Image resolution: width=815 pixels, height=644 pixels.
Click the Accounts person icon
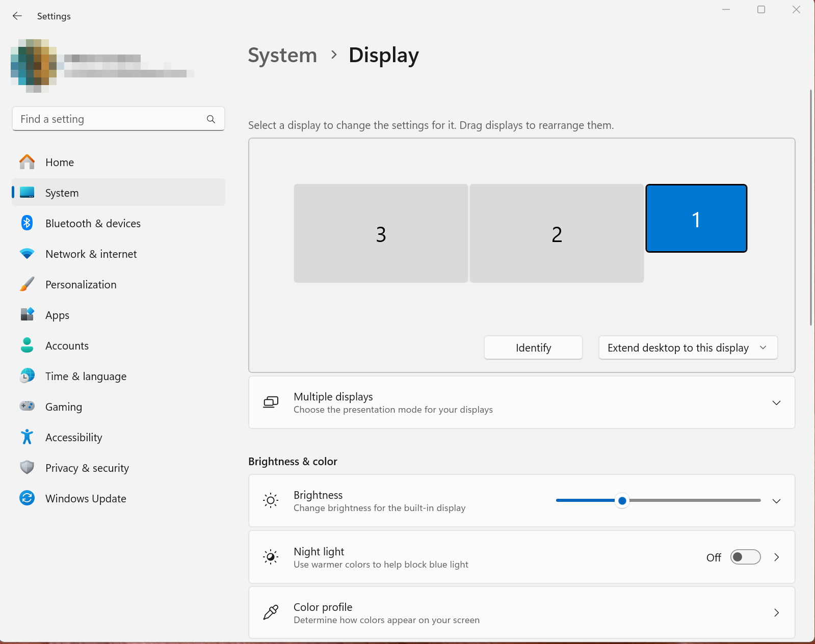tap(27, 345)
